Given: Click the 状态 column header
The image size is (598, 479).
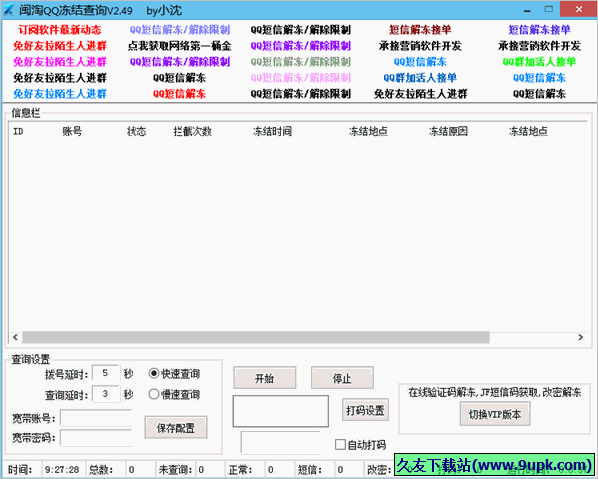Looking at the screenshot, I should (137, 132).
